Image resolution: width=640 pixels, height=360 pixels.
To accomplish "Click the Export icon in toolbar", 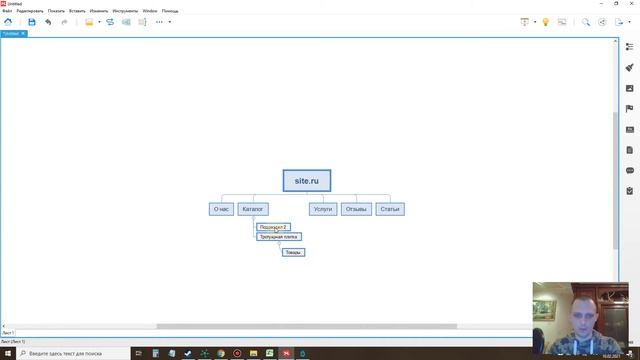I will point(619,22).
